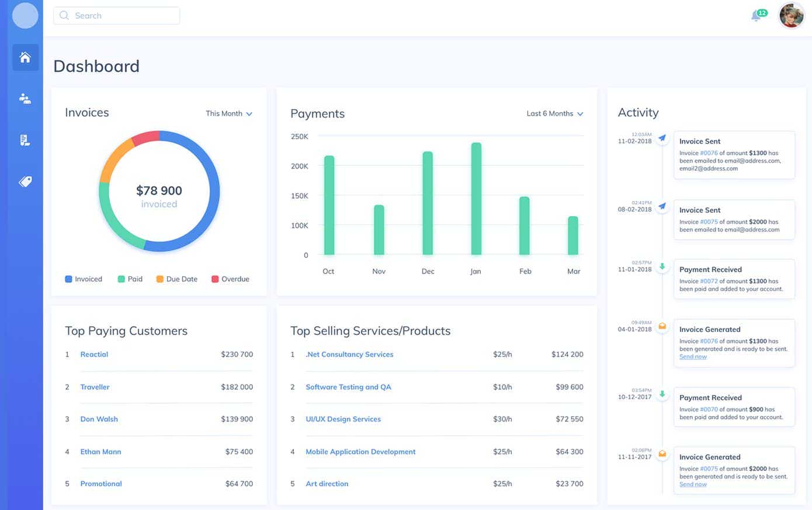The width and height of the screenshot is (812, 510).
Task: Click the $30/h rate for UI/UX Design
Action: coord(502,419)
